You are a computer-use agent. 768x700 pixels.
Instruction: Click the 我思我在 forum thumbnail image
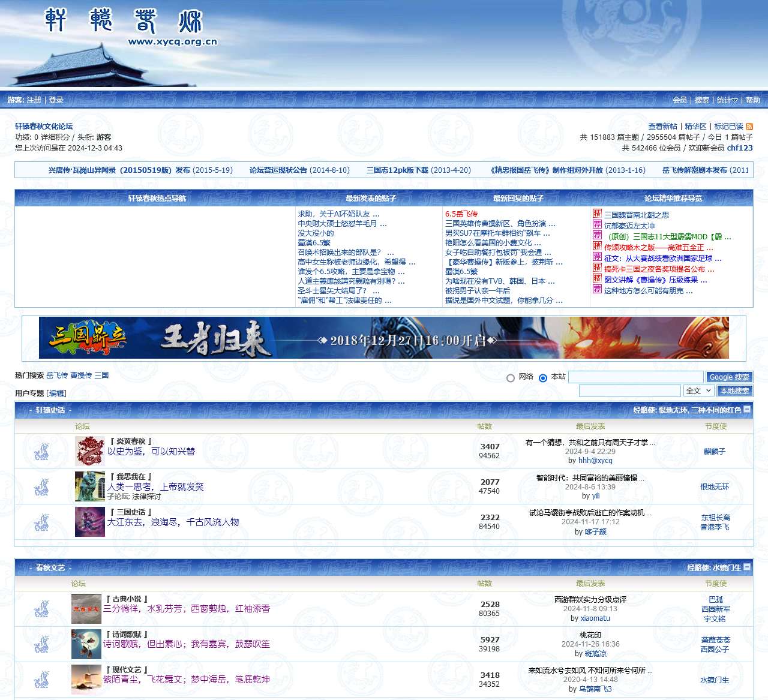[90, 486]
